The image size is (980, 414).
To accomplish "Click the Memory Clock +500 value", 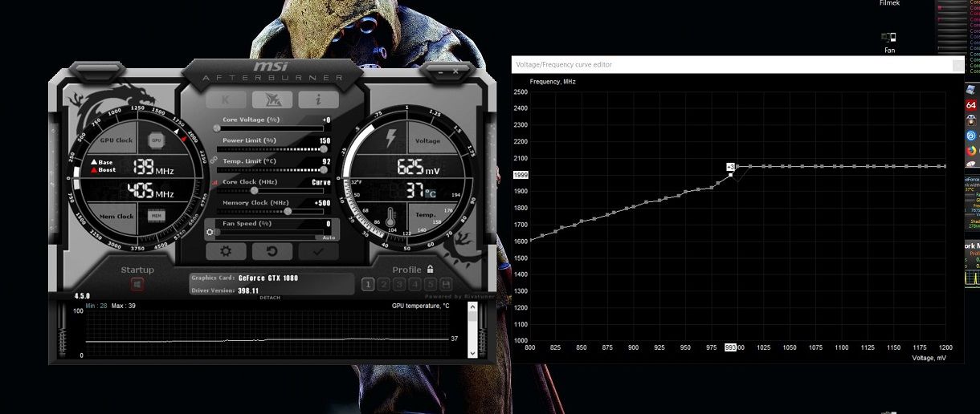I will (x=321, y=203).
